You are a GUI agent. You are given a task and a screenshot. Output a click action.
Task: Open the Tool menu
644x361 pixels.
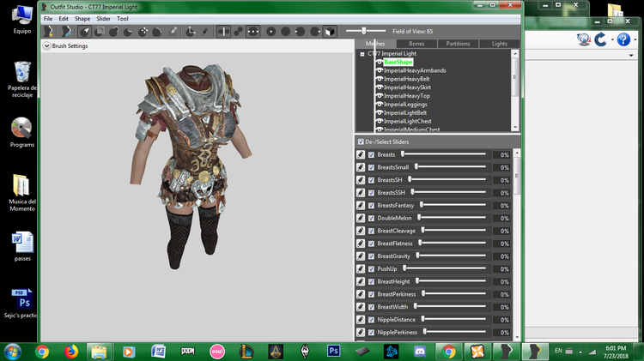[x=123, y=19]
